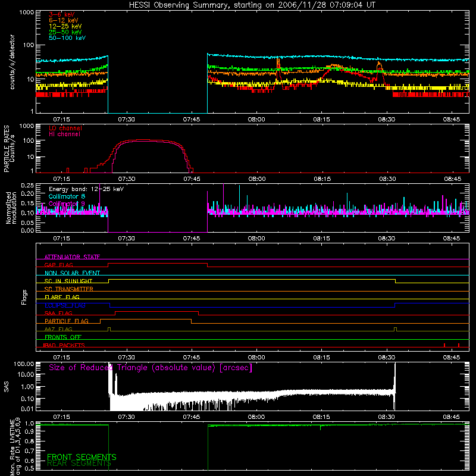Click the HI channel legend label
The width and height of the screenshot is (476, 476).
click(x=65, y=134)
